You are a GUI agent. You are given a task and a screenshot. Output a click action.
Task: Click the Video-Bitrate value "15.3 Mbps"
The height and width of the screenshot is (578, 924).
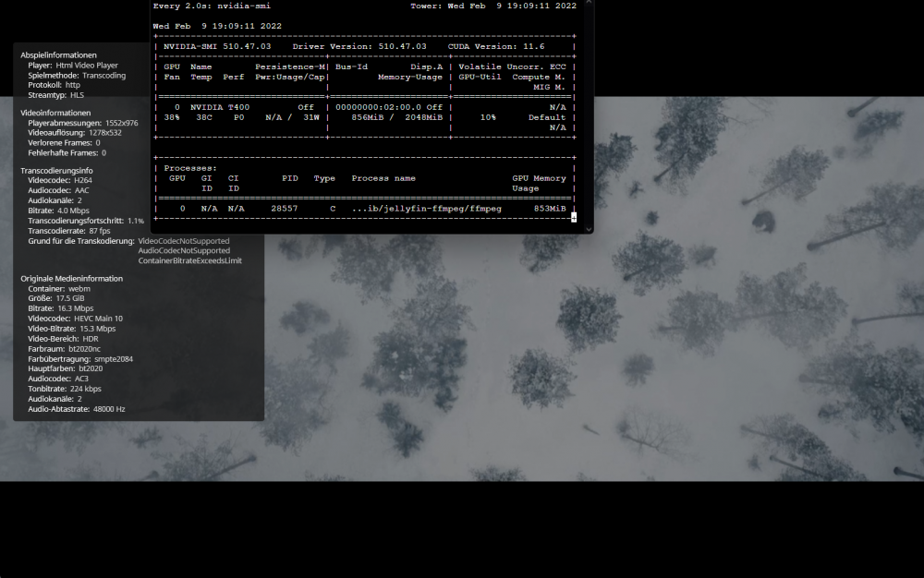(x=97, y=329)
